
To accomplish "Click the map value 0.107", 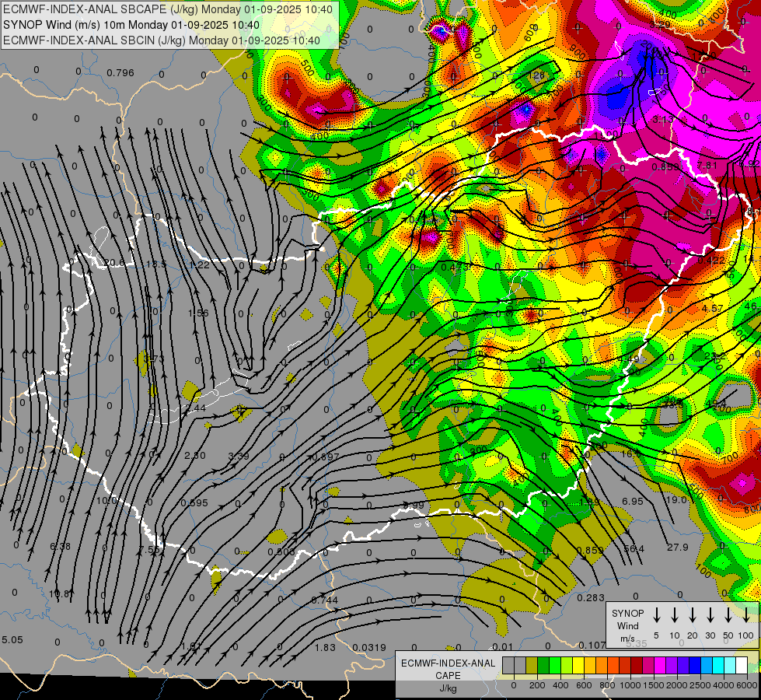I will pyautogui.click(x=592, y=645).
